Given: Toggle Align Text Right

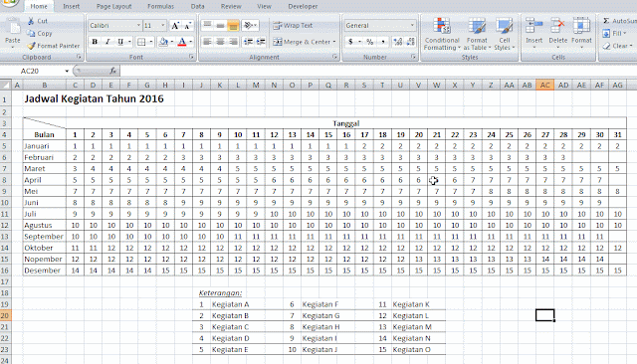Looking at the screenshot, I should (233, 42).
